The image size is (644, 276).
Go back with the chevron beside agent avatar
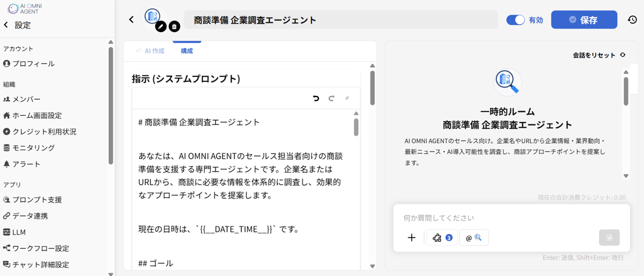tap(131, 19)
